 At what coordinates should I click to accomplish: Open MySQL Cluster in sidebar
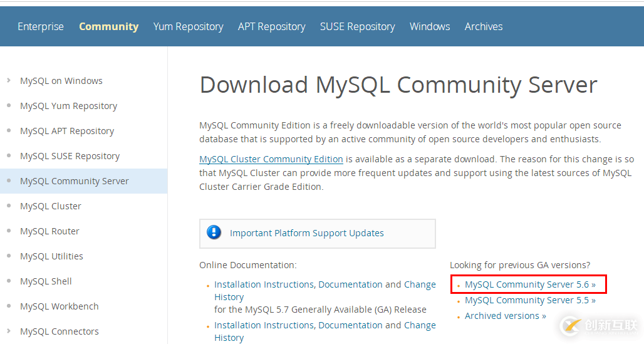[x=51, y=206]
